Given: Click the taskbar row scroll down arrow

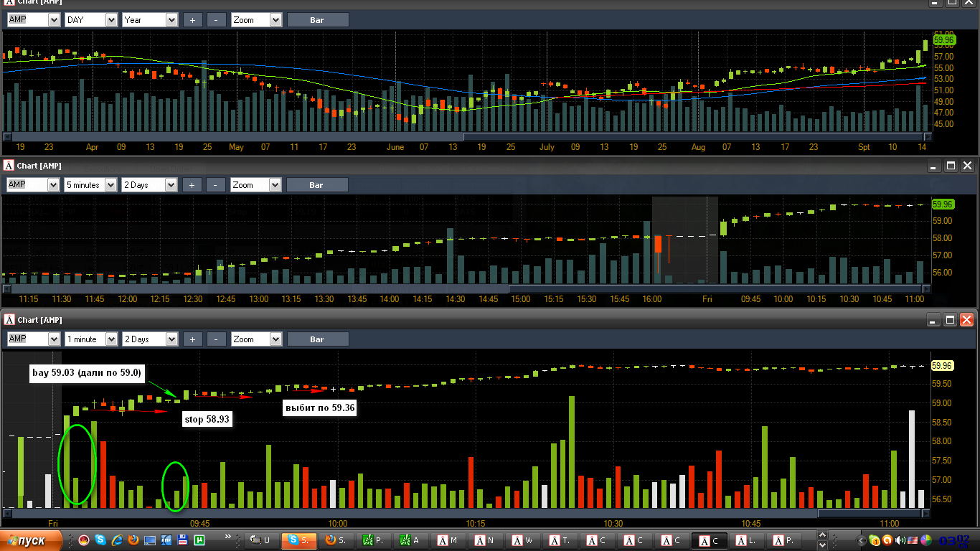Looking at the screenshot, I should (822, 545).
